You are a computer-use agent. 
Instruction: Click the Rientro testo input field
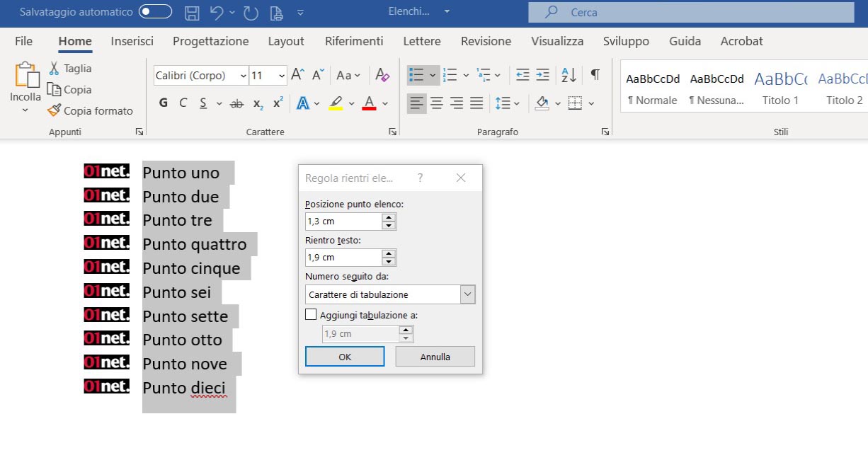click(343, 258)
